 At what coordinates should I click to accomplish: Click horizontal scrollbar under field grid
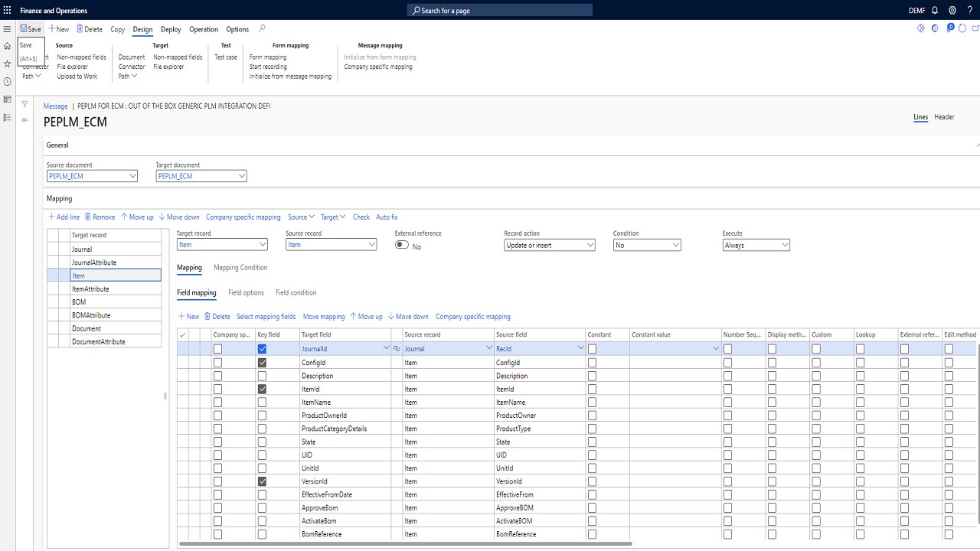(404, 544)
